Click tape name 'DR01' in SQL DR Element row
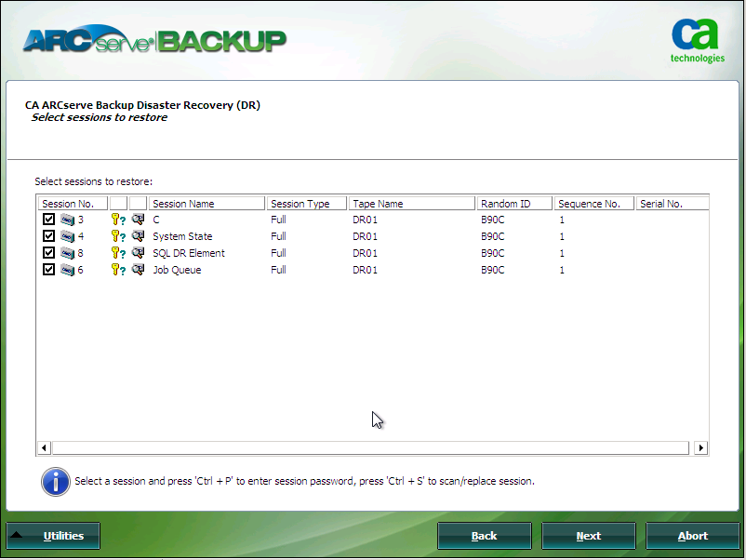746x560 pixels. pyautogui.click(x=365, y=253)
